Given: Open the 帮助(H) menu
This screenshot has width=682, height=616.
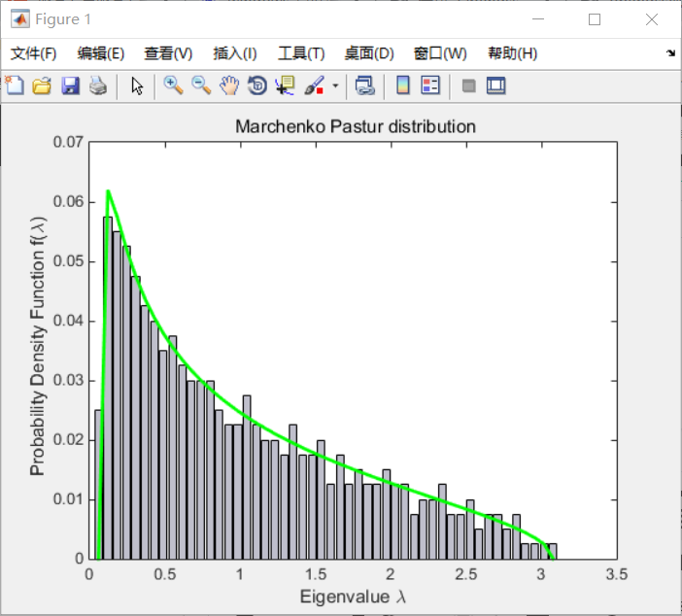Looking at the screenshot, I should point(512,53).
